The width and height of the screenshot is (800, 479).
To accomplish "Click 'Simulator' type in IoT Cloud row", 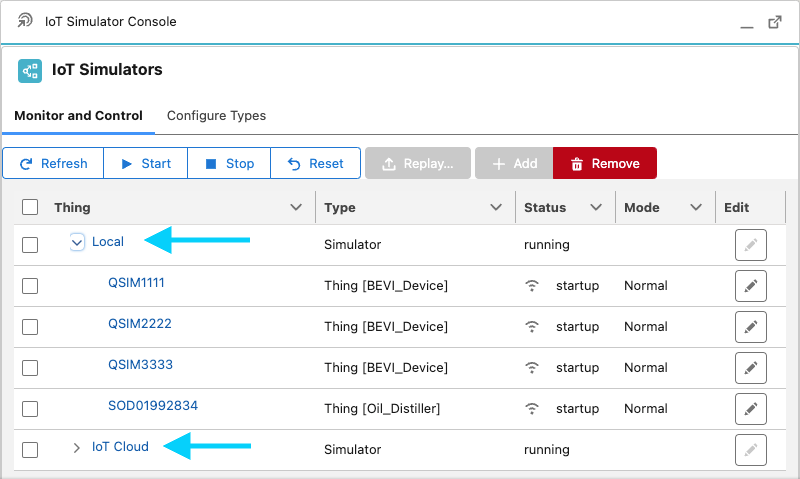I will tap(353, 449).
